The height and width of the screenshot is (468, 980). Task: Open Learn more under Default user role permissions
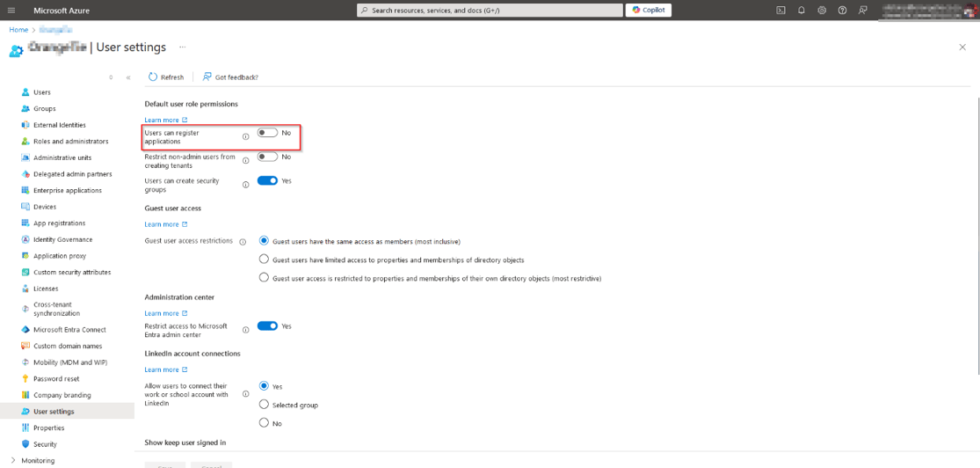click(x=165, y=120)
